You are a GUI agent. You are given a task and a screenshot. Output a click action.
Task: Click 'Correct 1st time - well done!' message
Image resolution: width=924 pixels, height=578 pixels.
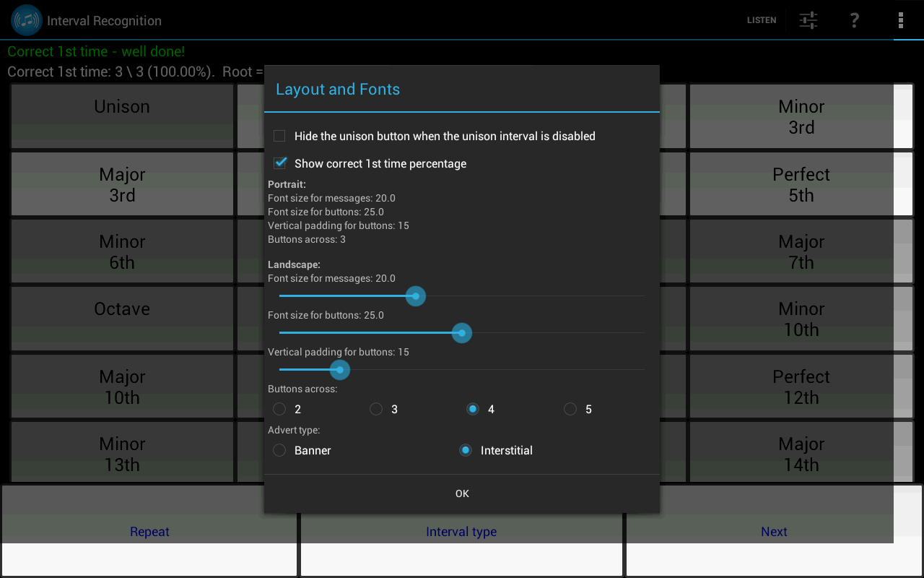pyautogui.click(x=96, y=51)
